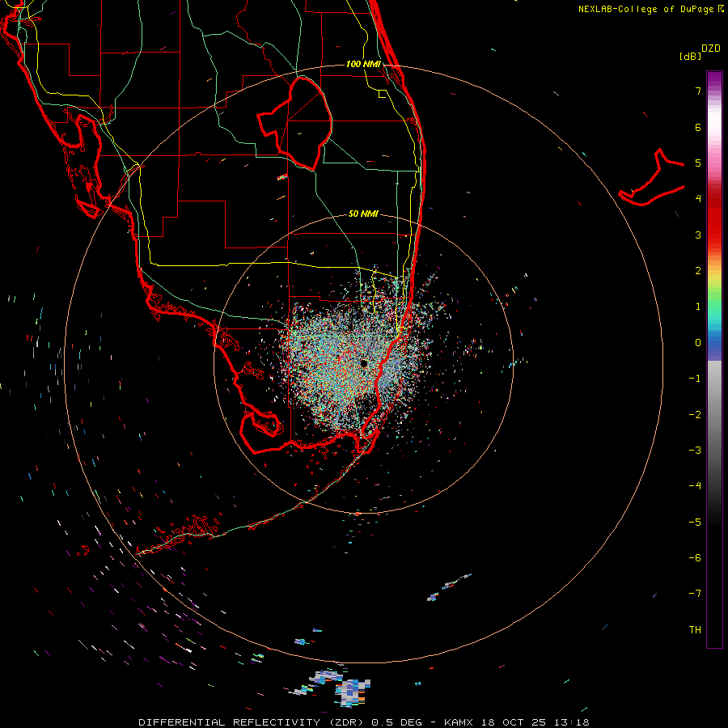The height and width of the screenshot is (728, 728).
Task: Click the "-2" value on the color scale
Action: click(695, 415)
